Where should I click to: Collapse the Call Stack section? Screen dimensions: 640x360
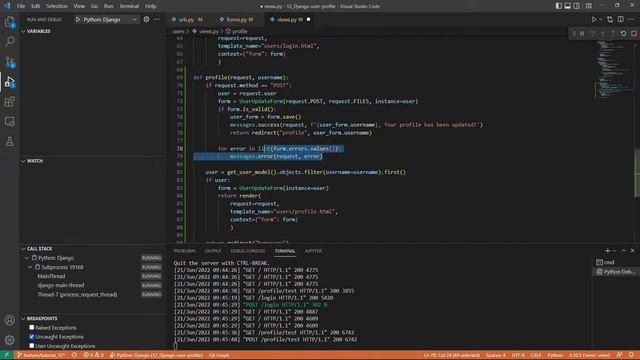pos(23,249)
